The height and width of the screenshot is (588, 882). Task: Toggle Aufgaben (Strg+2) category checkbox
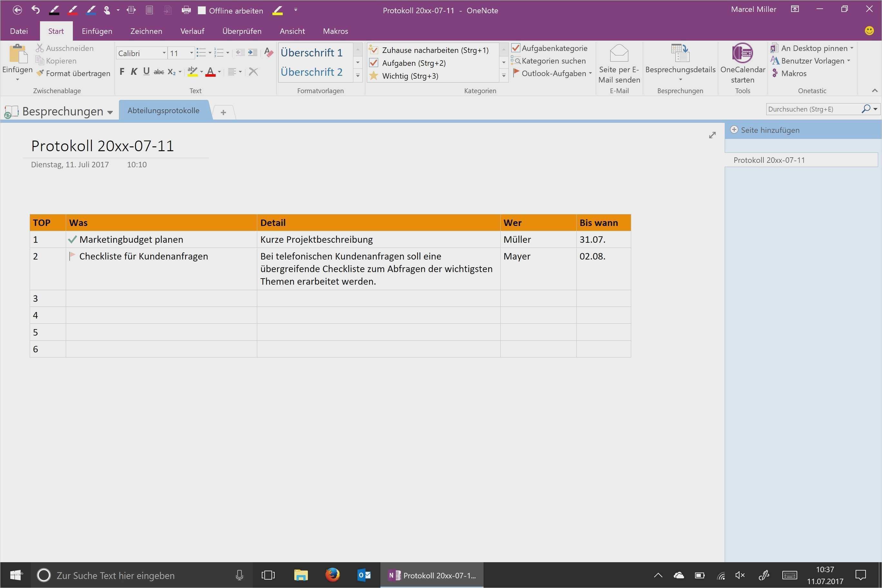click(x=374, y=63)
